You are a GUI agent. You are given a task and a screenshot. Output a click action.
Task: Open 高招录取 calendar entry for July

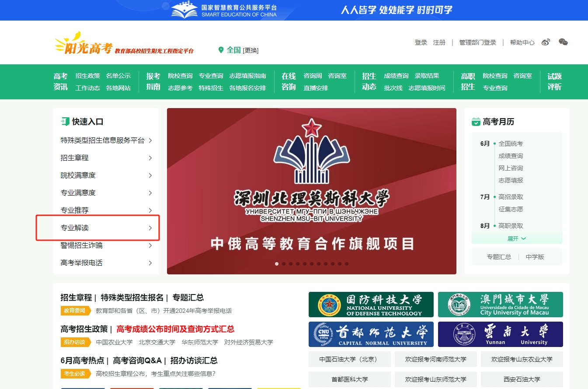(x=511, y=197)
